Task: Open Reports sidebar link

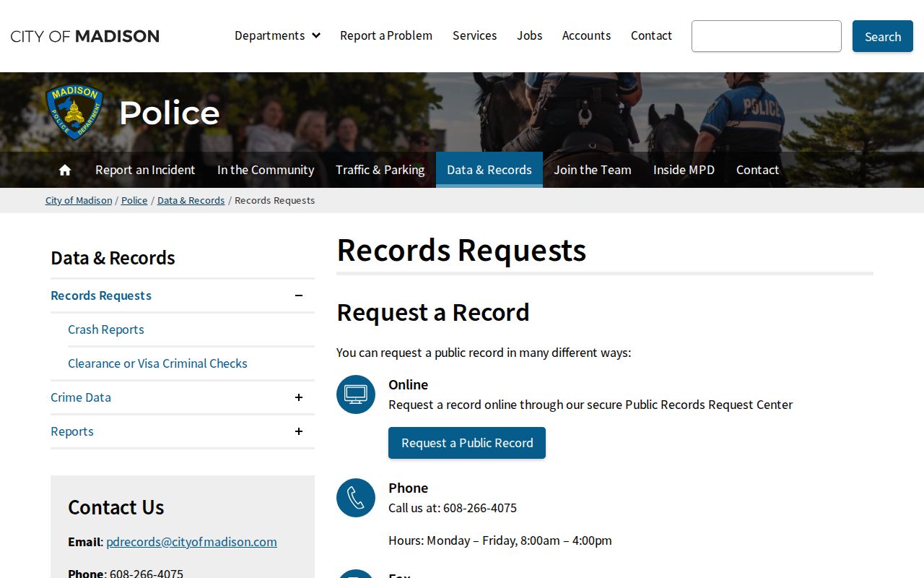Action: click(72, 431)
